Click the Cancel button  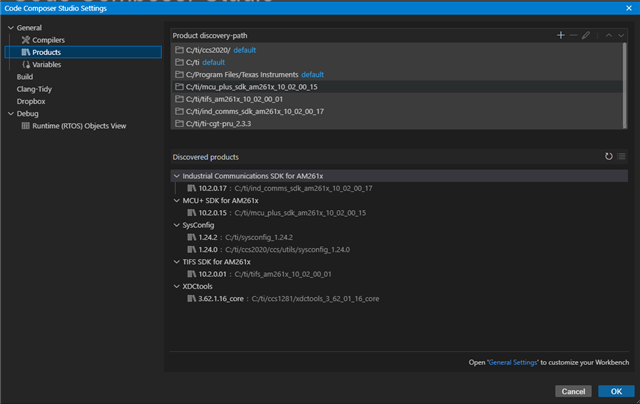pos(573,391)
